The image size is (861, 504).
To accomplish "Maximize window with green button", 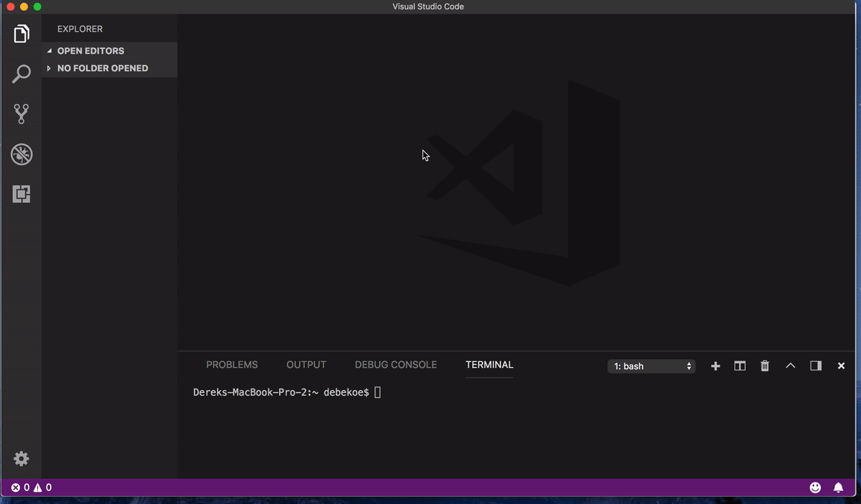I will (x=37, y=6).
